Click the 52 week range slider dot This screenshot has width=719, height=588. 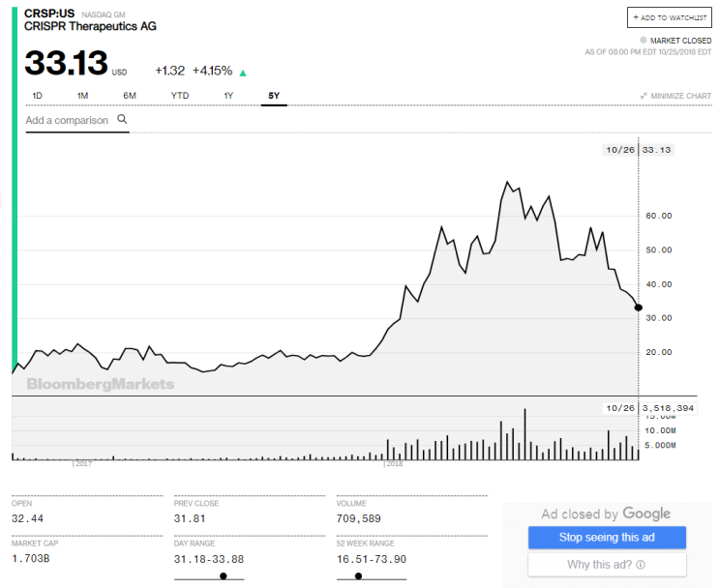359,576
